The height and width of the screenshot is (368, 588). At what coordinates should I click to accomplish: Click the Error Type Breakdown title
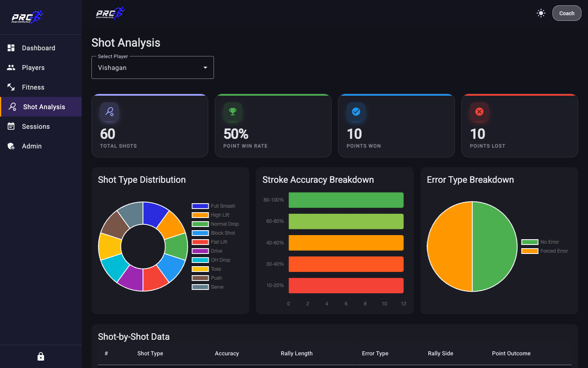[x=470, y=180]
